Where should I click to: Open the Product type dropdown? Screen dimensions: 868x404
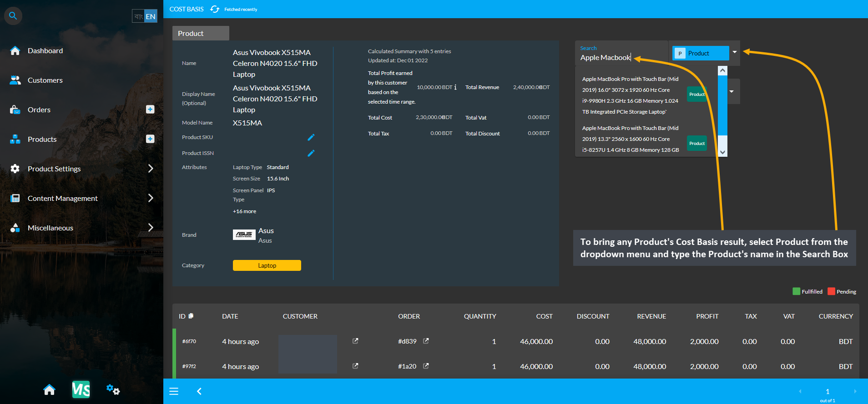(x=701, y=53)
